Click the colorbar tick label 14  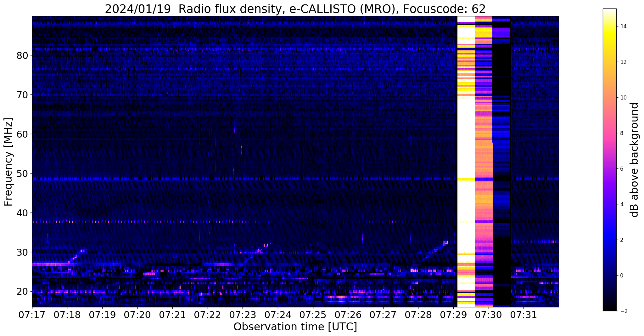coord(623,26)
